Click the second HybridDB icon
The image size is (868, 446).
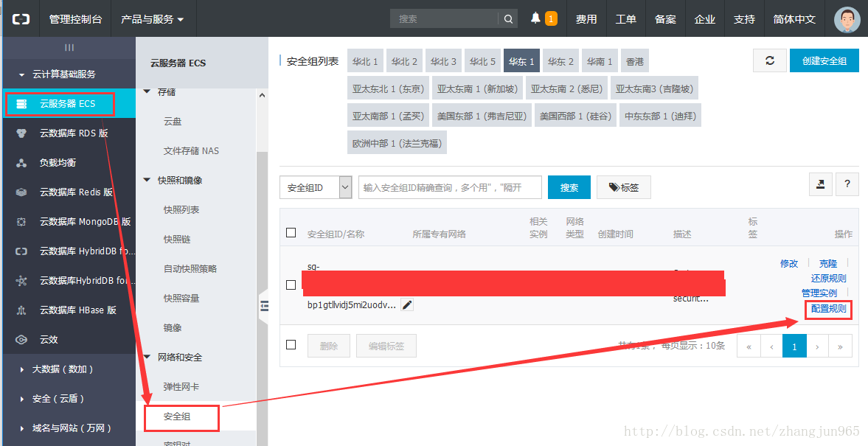pos(21,281)
